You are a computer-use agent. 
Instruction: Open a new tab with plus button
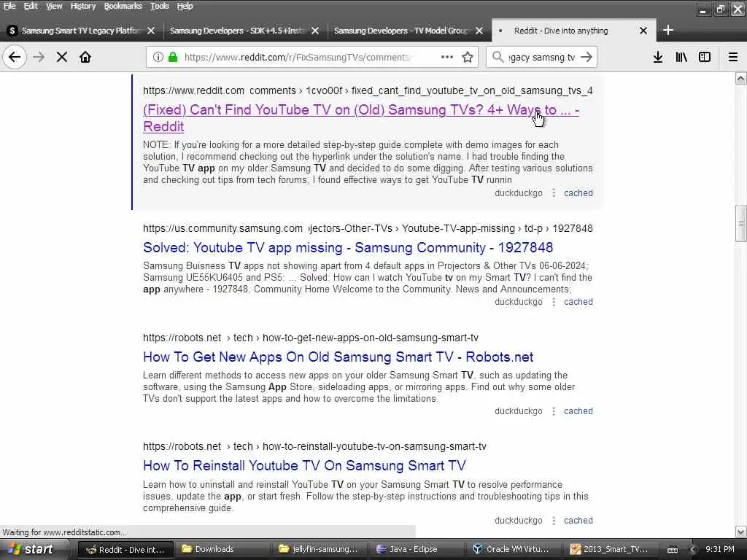[668, 31]
